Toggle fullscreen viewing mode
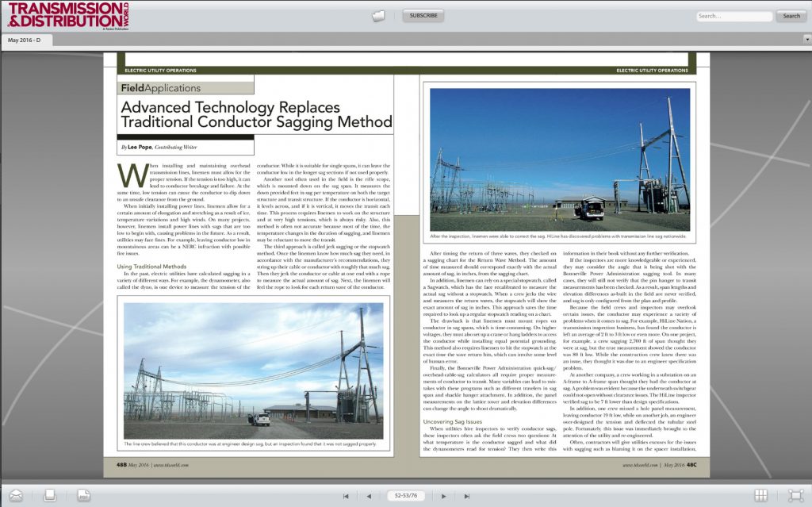This screenshot has width=812, height=507. coord(795,495)
